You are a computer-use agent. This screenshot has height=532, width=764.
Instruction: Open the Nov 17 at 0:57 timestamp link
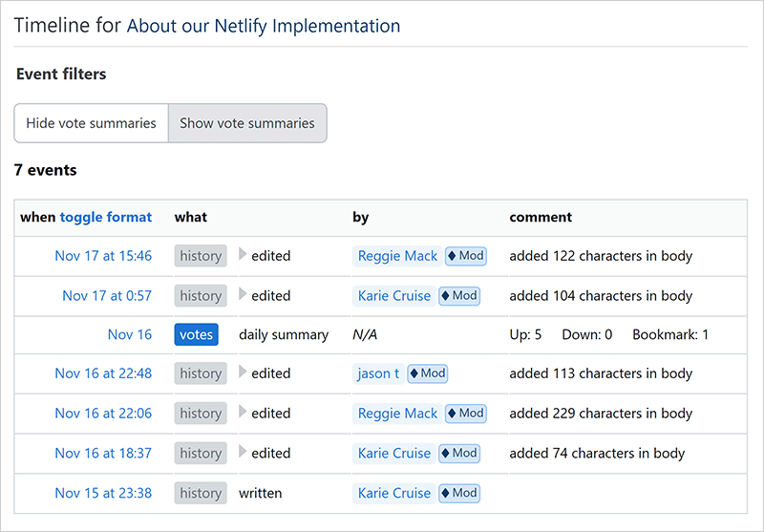click(x=107, y=295)
